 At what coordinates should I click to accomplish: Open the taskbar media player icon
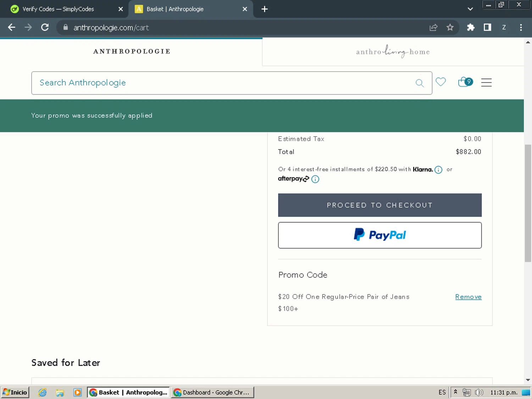77,392
